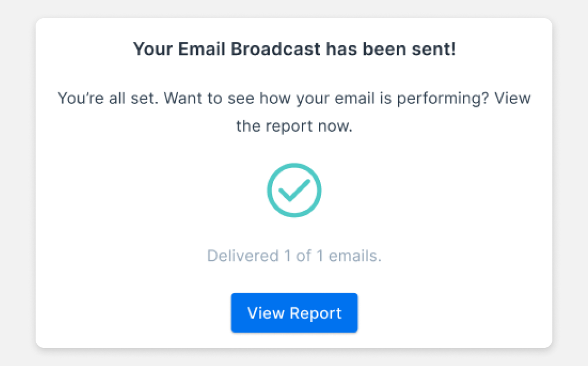This screenshot has height=366, width=588.
Task: Select the 'Delivered 1 of 1 emails' text
Action: click(x=294, y=256)
